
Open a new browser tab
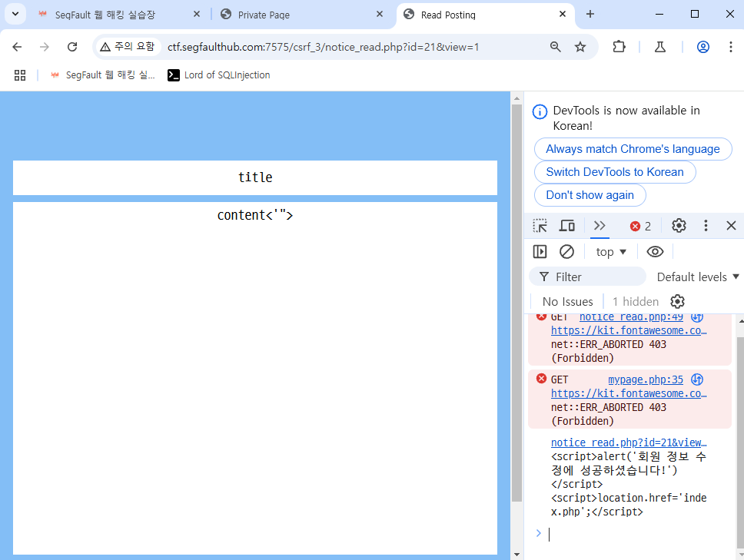(590, 15)
